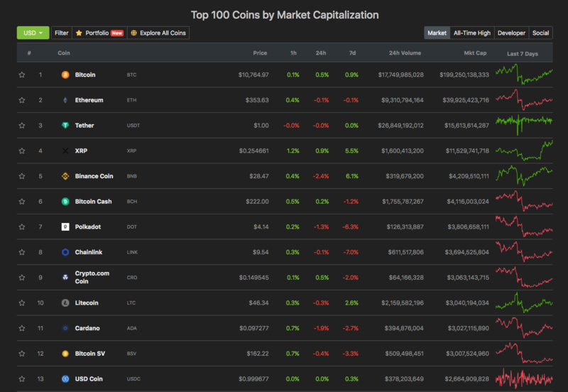The width and height of the screenshot is (568, 392).
Task: Click Tether 24h volume $26,849,192,012
Action: click(x=400, y=126)
